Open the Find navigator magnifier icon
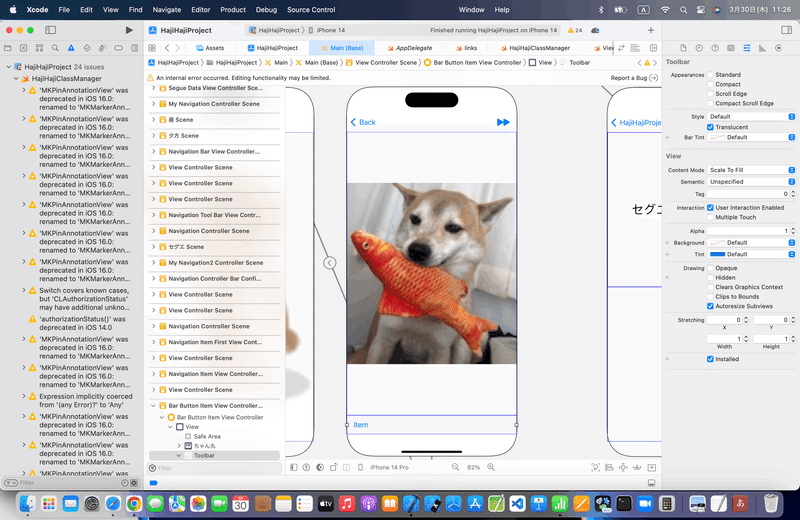Image resolution: width=800 pixels, height=520 pixels. (x=55, y=48)
